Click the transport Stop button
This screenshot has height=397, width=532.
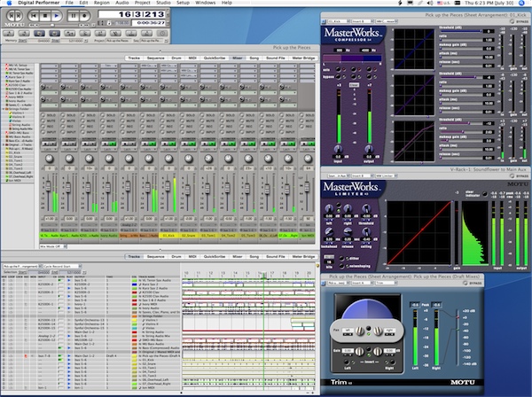point(45,16)
